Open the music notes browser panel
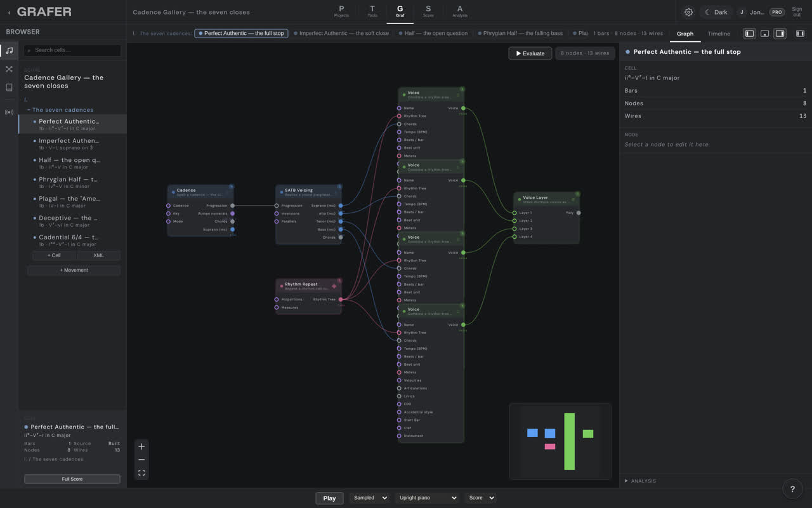The image size is (812, 508). coord(9,51)
